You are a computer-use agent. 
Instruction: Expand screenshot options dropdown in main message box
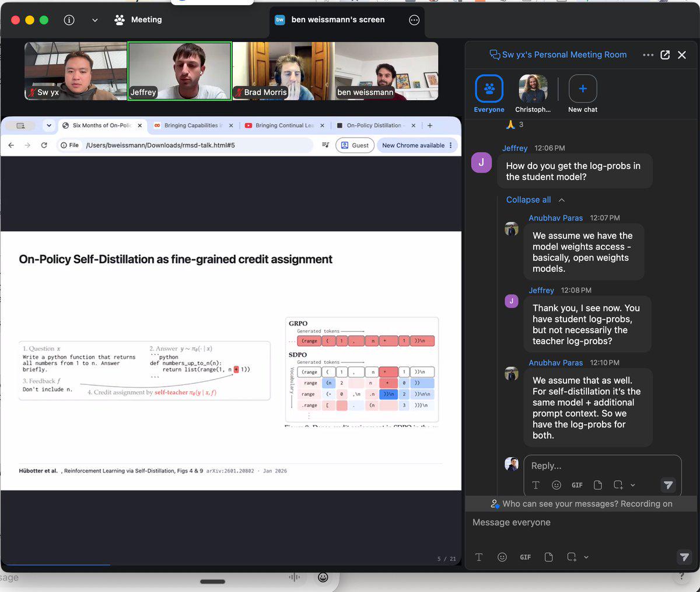pyautogui.click(x=586, y=557)
